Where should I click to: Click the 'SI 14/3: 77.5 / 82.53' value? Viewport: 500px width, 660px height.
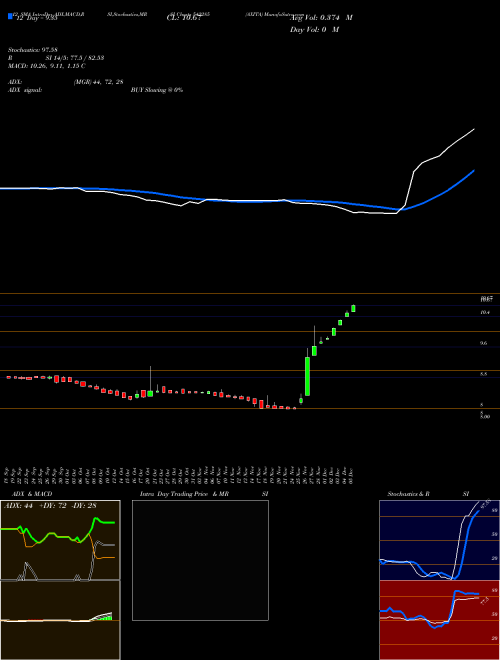click(75, 58)
